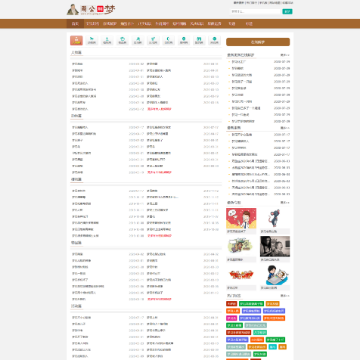360x360 pixels.
Task: Click the green search button in header
Action: (287, 12)
